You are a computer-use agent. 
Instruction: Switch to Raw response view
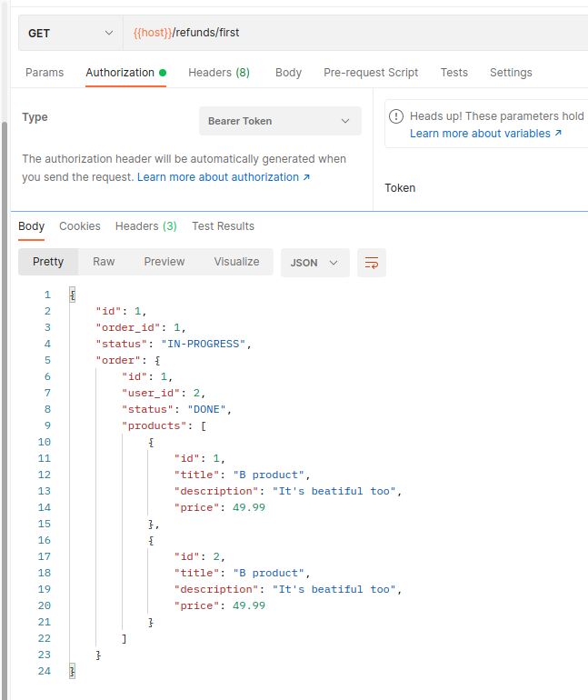click(x=104, y=262)
